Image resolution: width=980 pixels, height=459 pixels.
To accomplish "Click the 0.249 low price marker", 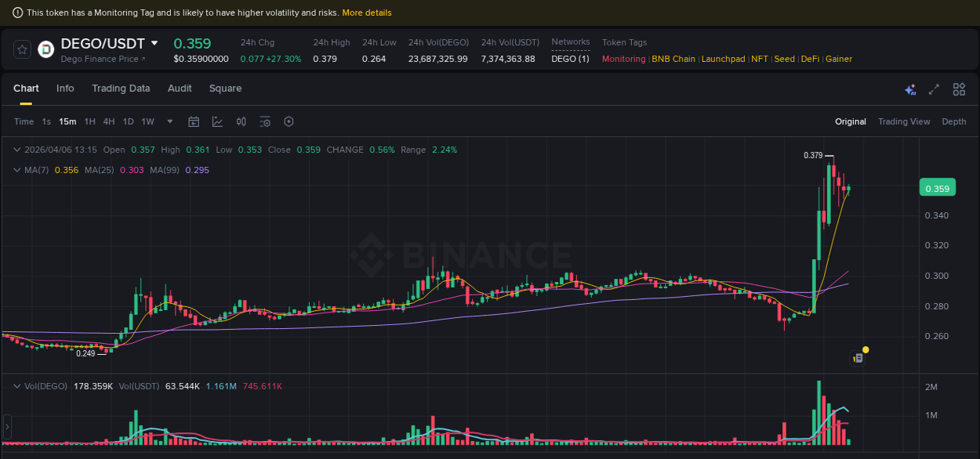I will point(85,353).
